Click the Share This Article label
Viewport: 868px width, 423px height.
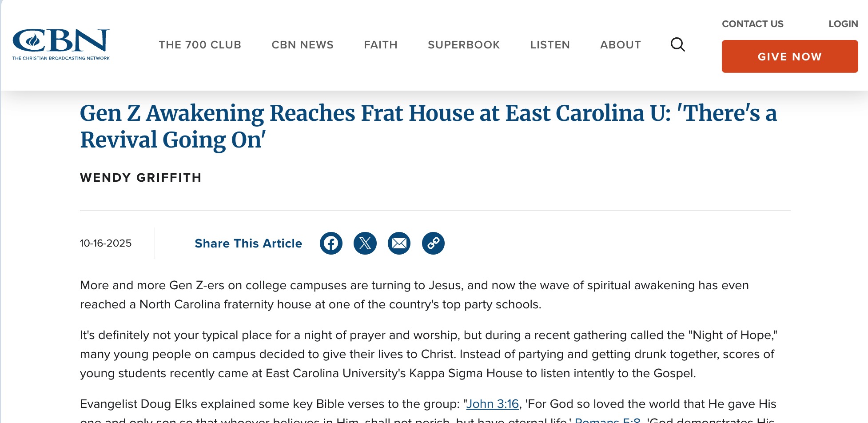(x=248, y=243)
